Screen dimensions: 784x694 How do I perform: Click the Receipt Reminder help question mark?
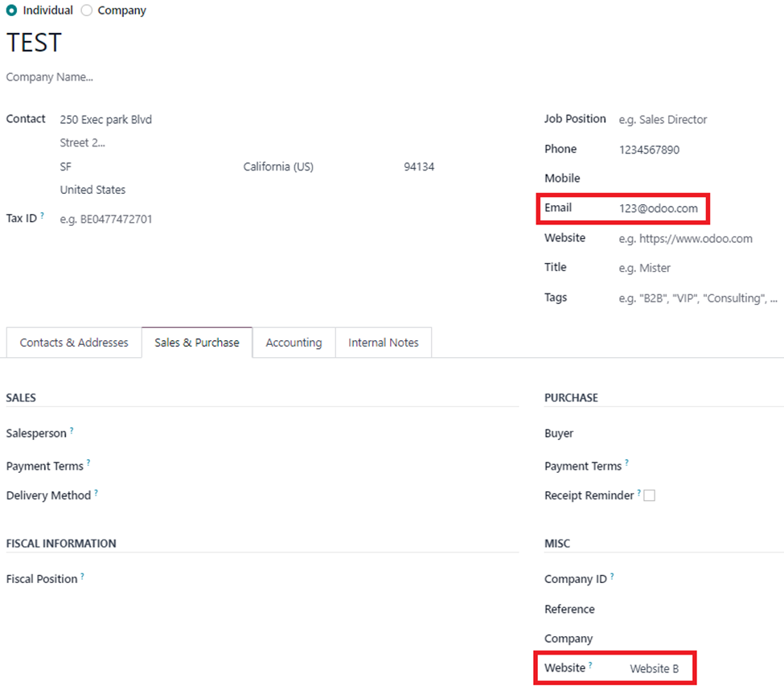pos(638,492)
